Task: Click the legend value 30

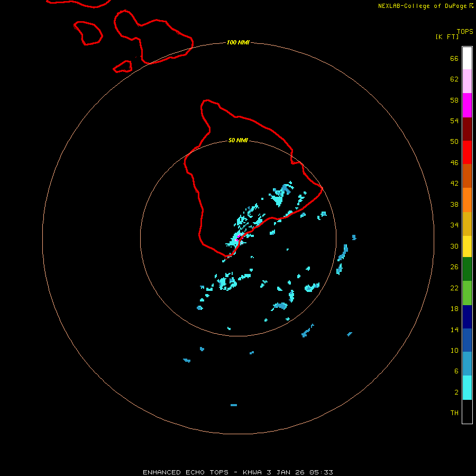Action: [454, 246]
